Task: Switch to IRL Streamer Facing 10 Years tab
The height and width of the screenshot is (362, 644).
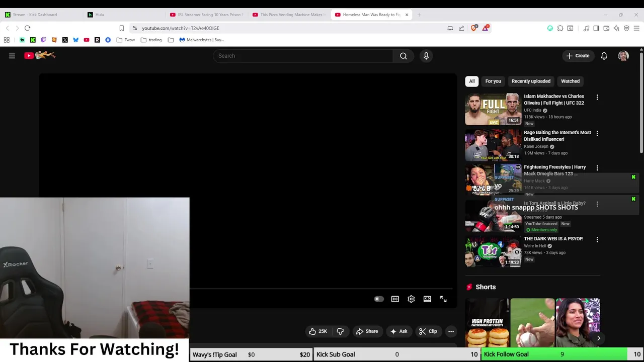Action: pos(206,15)
